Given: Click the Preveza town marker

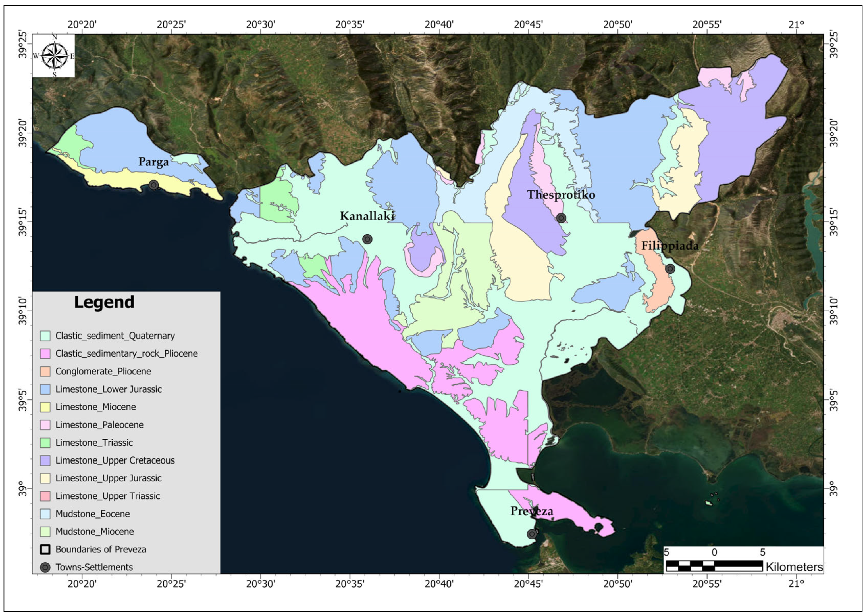Looking at the screenshot, I should pos(532,534).
